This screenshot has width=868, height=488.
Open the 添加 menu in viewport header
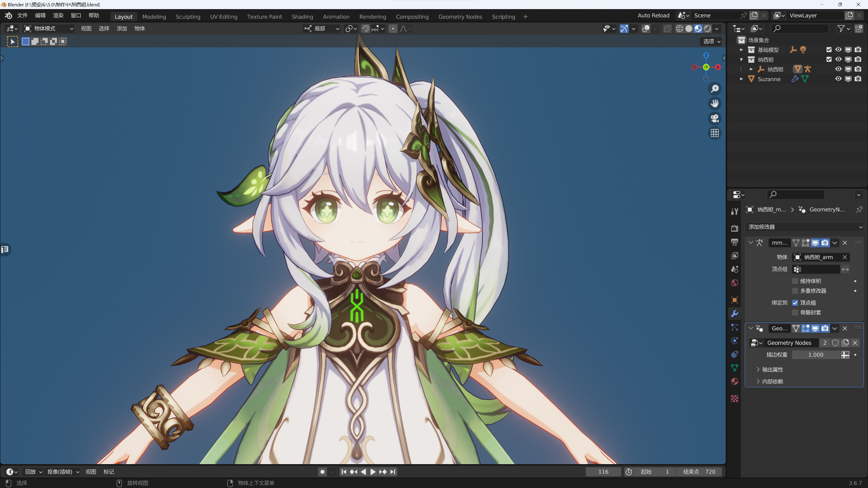pyautogui.click(x=122, y=29)
